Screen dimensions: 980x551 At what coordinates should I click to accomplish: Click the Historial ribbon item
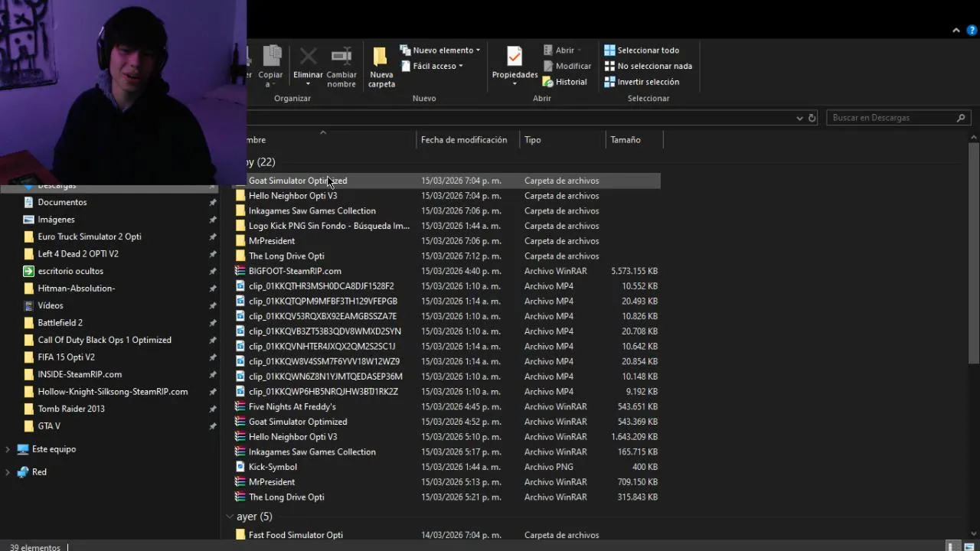[x=565, y=82]
